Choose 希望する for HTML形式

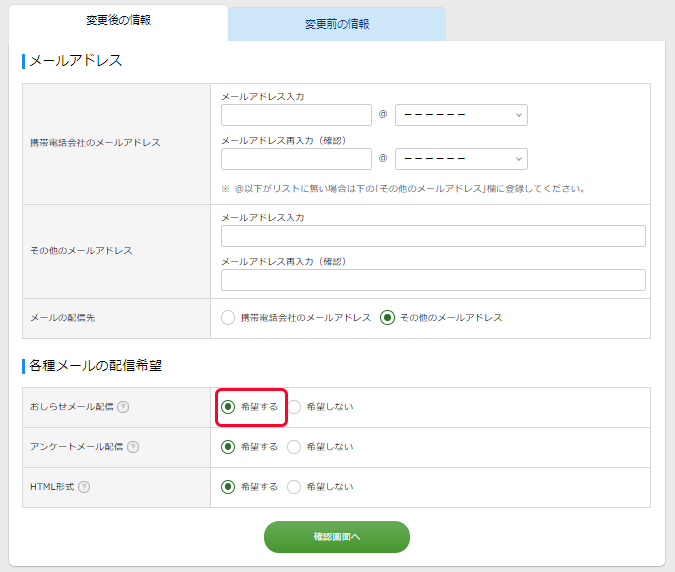click(228, 487)
